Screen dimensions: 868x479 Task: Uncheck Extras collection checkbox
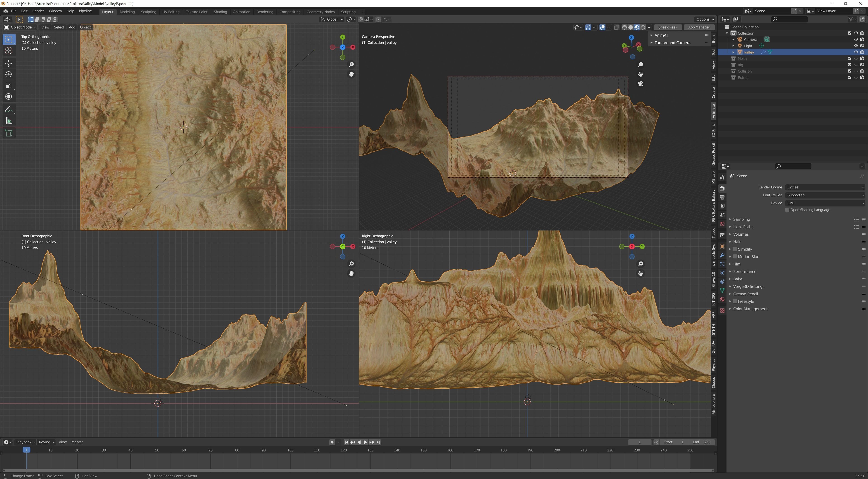849,77
